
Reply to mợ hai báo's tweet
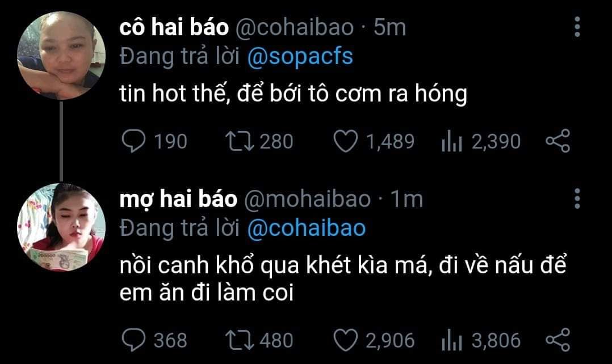click(134, 340)
